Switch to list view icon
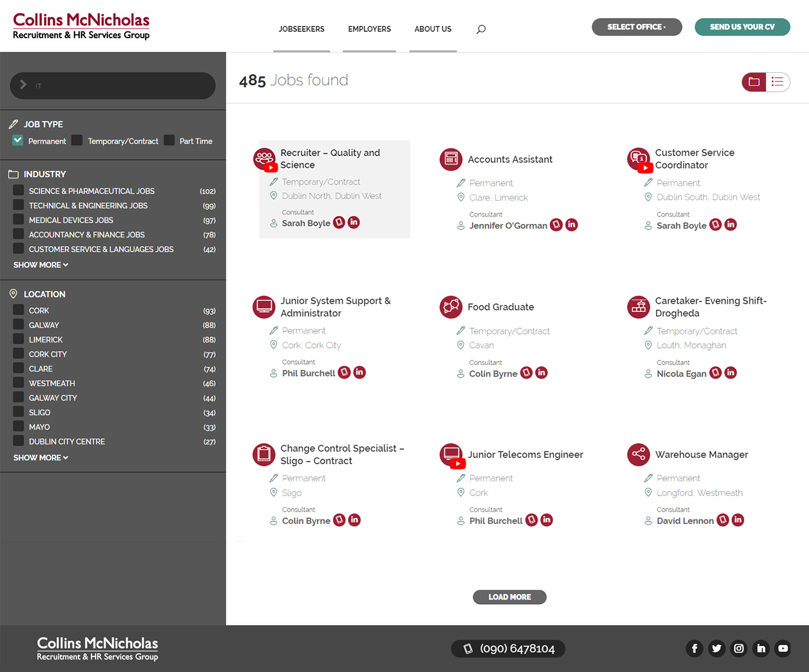This screenshot has width=809, height=672. tap(778, 82)
